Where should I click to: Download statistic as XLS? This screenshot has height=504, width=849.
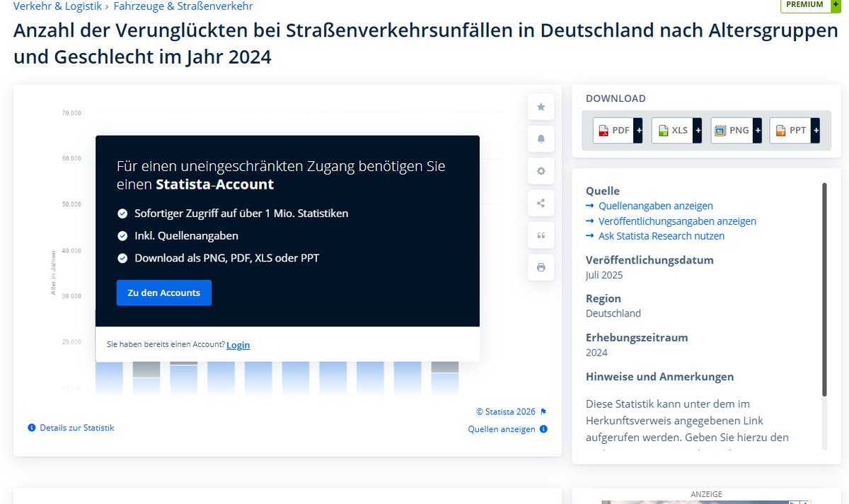[672, 131]
